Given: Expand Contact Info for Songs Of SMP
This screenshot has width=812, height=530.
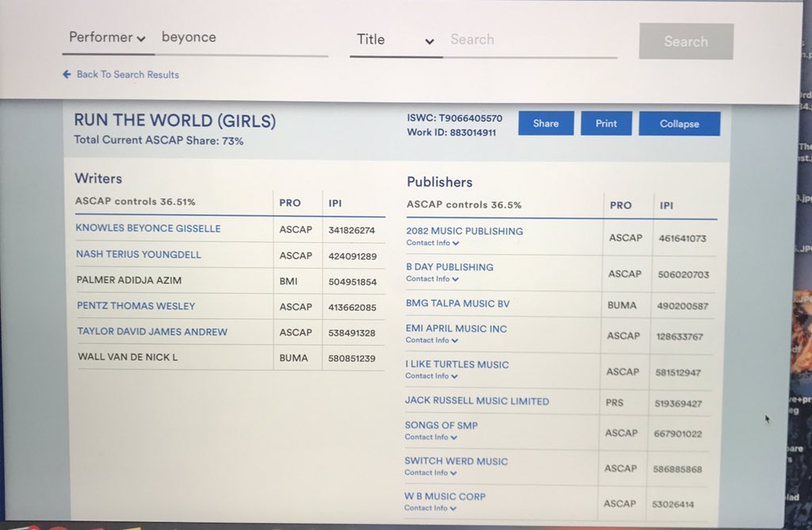Looking at the screenshot, I should tap(431, 436).
